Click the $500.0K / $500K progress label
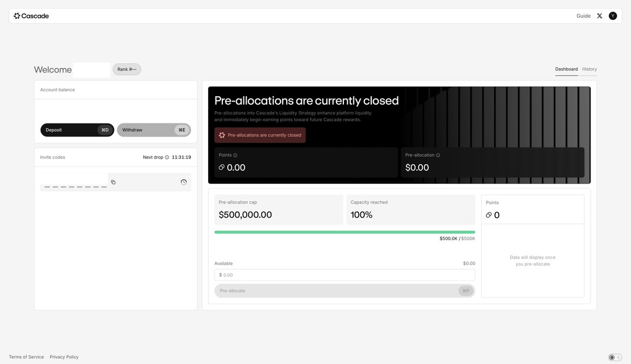This screenshot has height=364, width=631. pyautogui.click(x=457, y=238)
